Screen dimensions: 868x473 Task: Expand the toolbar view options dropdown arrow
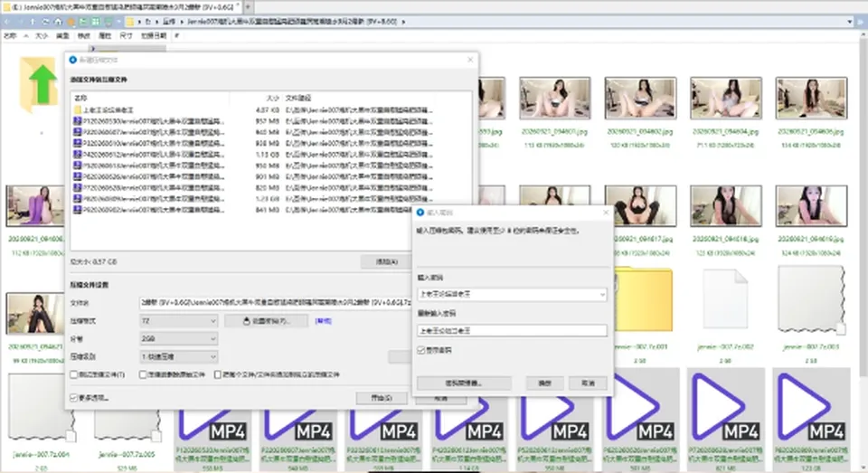click(x=118, y=22)
